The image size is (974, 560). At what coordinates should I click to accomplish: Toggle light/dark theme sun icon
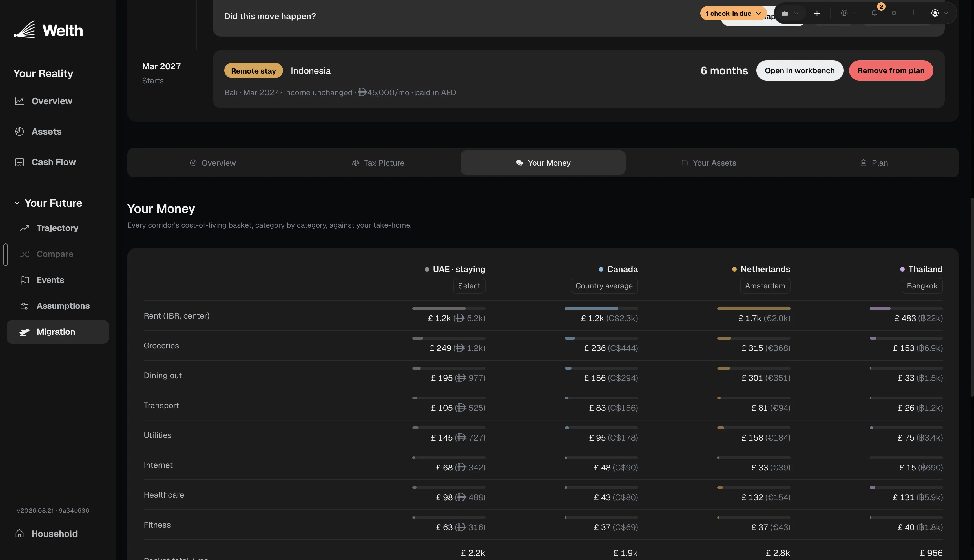pyautogui.click(x=894, y=13)
